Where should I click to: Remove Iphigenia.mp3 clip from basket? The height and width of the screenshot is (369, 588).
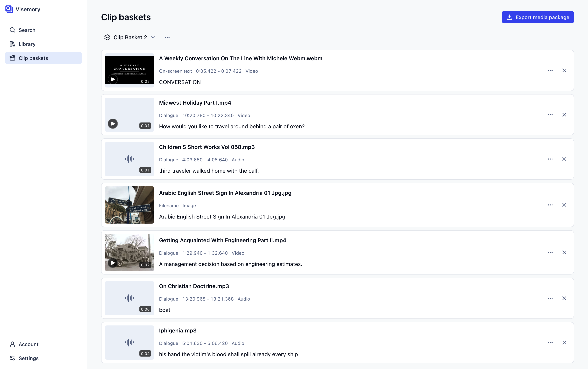pyautogui.click(x=564, y=343)
